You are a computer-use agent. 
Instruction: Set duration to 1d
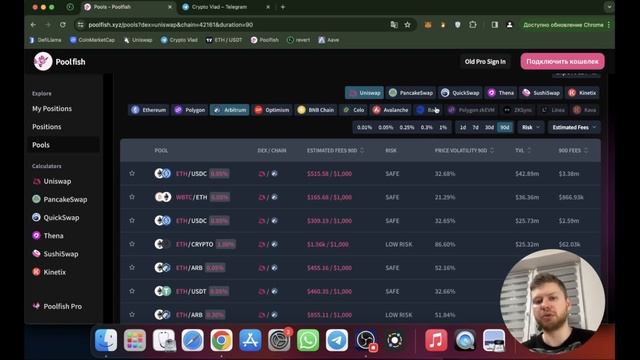tap(463, 127)
